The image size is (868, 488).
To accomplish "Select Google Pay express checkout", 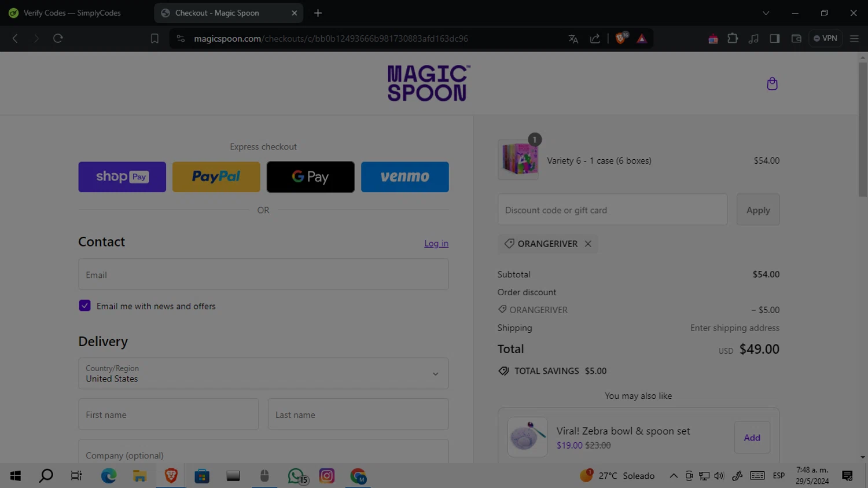I will (311, 177).
